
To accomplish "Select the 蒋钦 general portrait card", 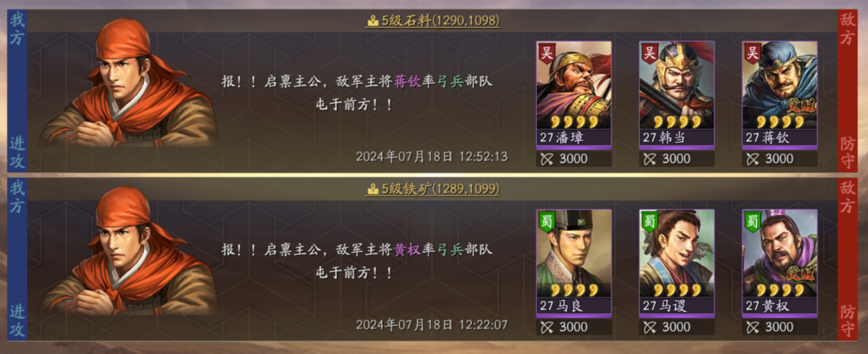I will [x=780, y=95].
